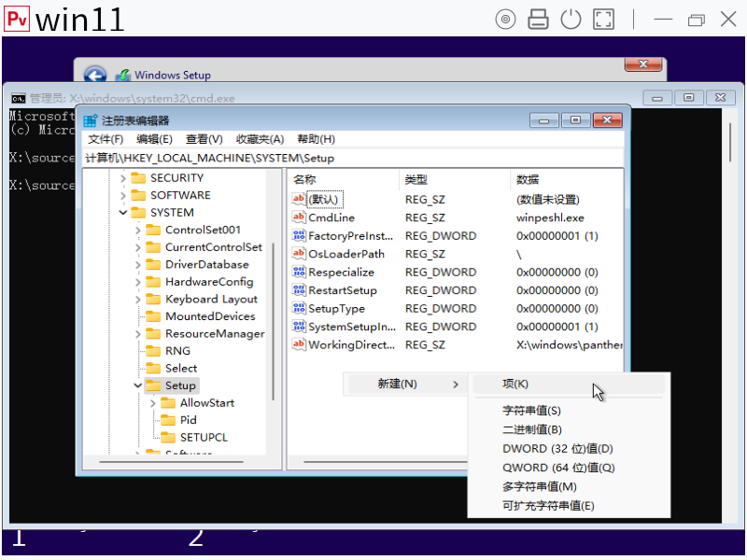Choose 二进制值(B) in the submenu

click(x=569, y=429)
